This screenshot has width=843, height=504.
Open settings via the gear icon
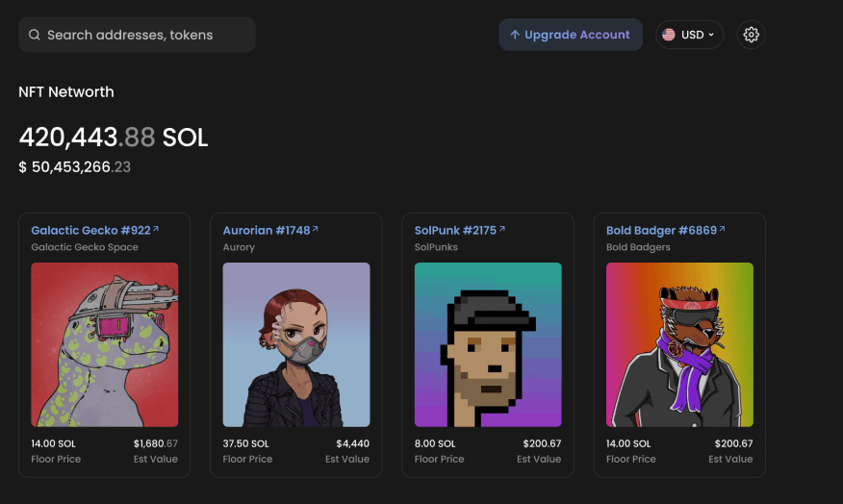coord(751,35)
